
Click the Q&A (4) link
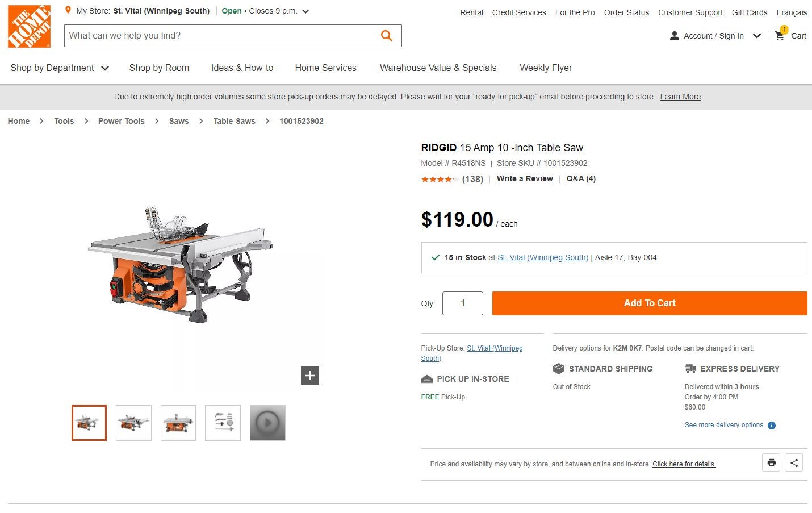(x=581, y=178)
